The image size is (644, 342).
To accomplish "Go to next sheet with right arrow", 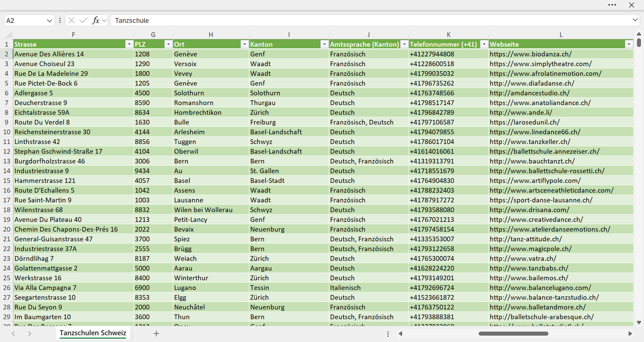I will click(29, 334).
